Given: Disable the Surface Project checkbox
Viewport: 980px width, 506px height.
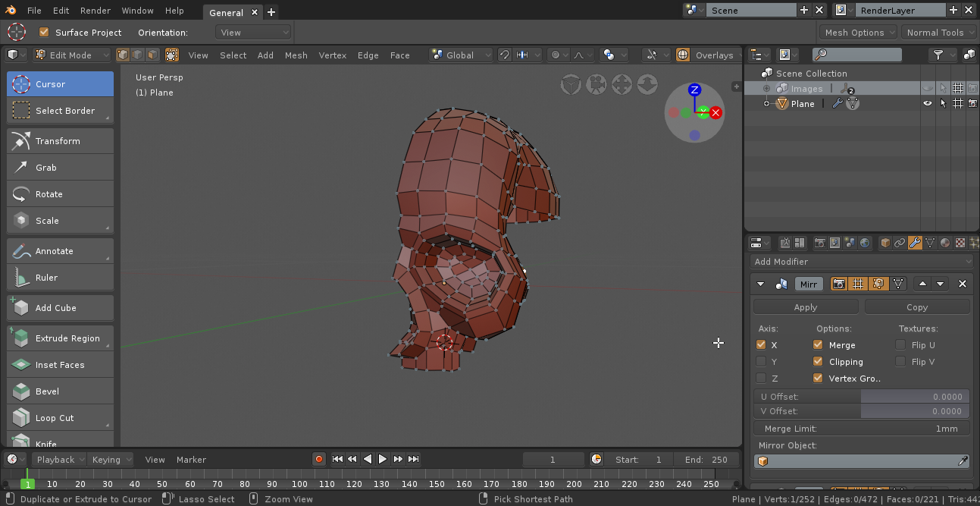Looking at the screenshot, I should coord(44,33).
